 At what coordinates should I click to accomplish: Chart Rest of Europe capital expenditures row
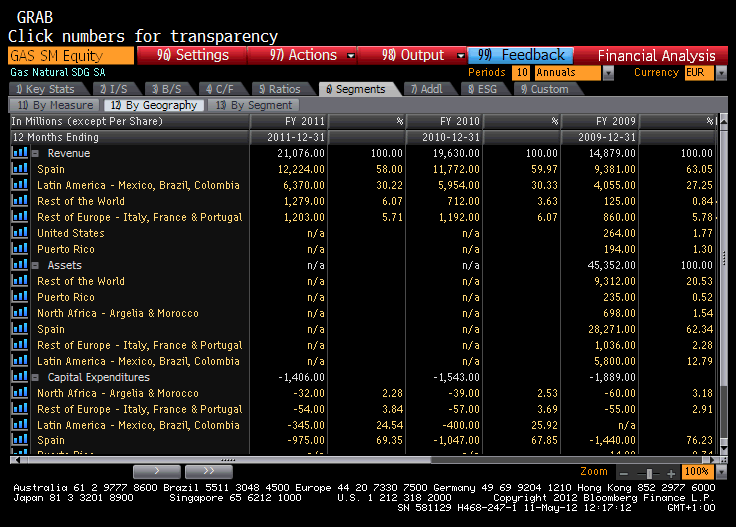click(x=20, y=409)
